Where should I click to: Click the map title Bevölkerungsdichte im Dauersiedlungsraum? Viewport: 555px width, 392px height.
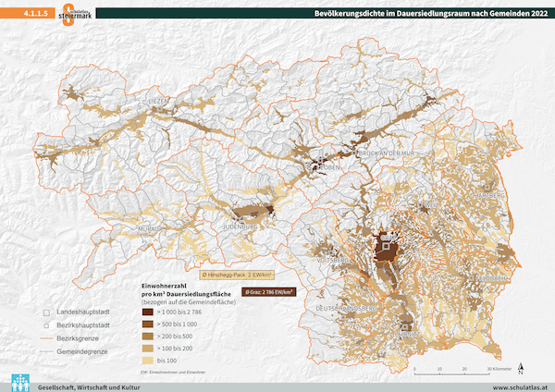[431, 14]
